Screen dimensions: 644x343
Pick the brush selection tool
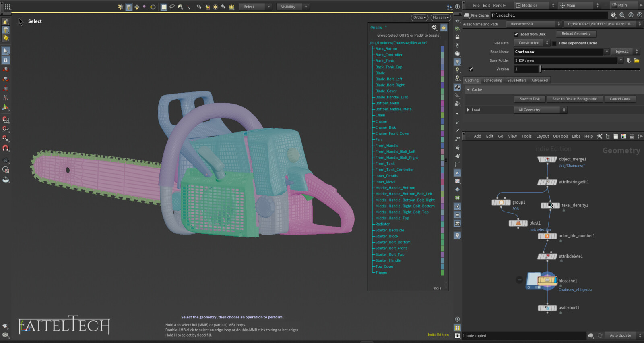click(180, 7)
